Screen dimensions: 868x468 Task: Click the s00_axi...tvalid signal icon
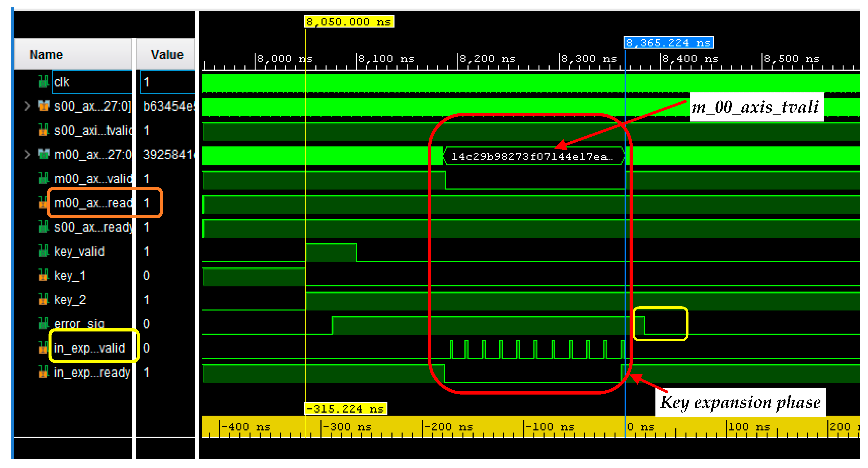[x=43, y=130]
